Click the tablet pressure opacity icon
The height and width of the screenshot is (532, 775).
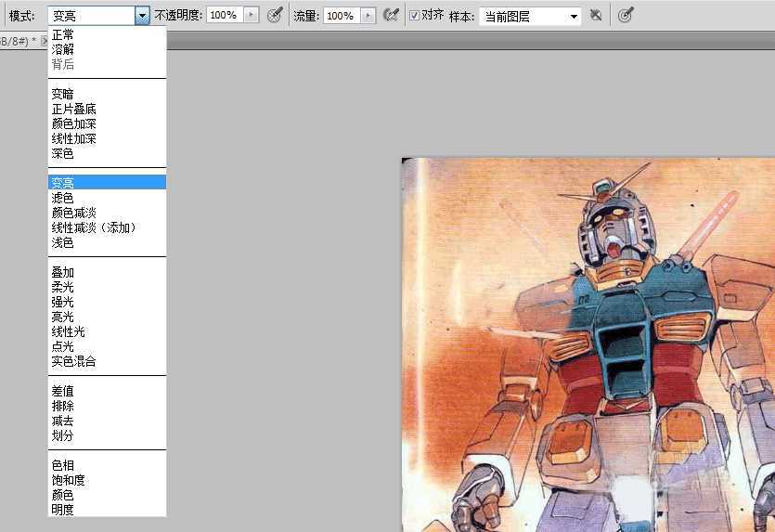[275, 16]
